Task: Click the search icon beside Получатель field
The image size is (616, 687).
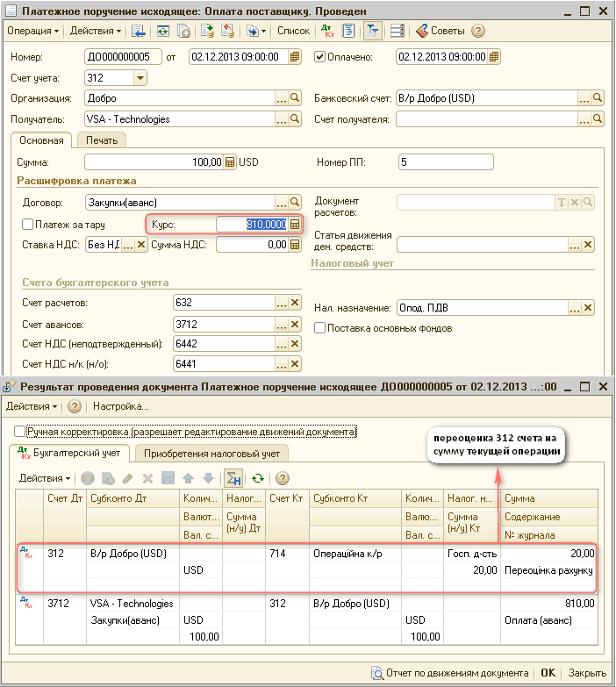Action: (x=296, y=119)
